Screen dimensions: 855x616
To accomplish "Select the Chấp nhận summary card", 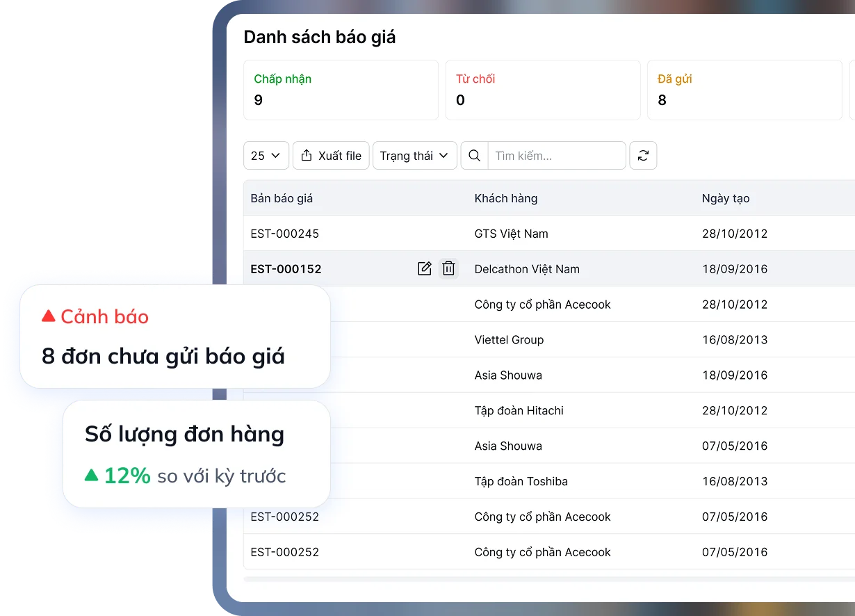I will 341,90.
